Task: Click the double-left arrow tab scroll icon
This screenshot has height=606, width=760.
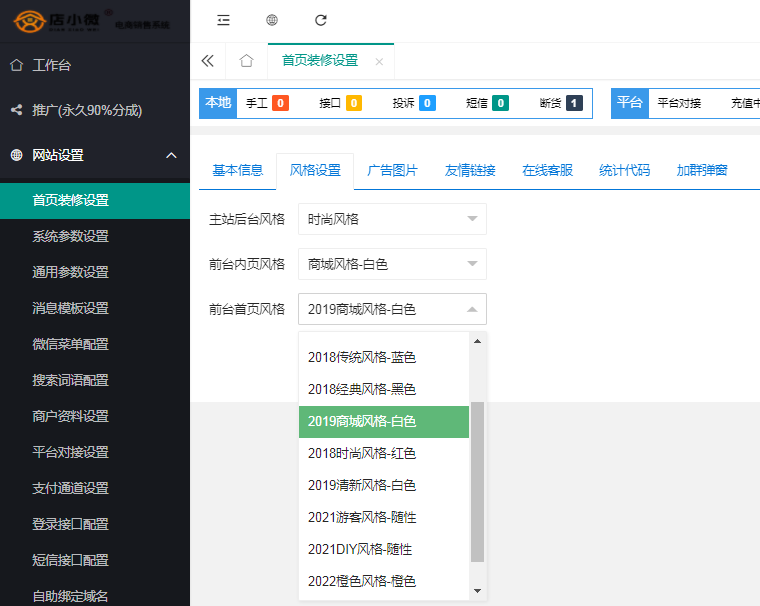Action: click(x=208, y=61)
